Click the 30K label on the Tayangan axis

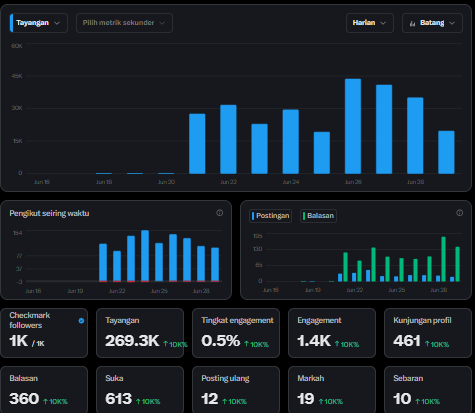coord(17,108)
